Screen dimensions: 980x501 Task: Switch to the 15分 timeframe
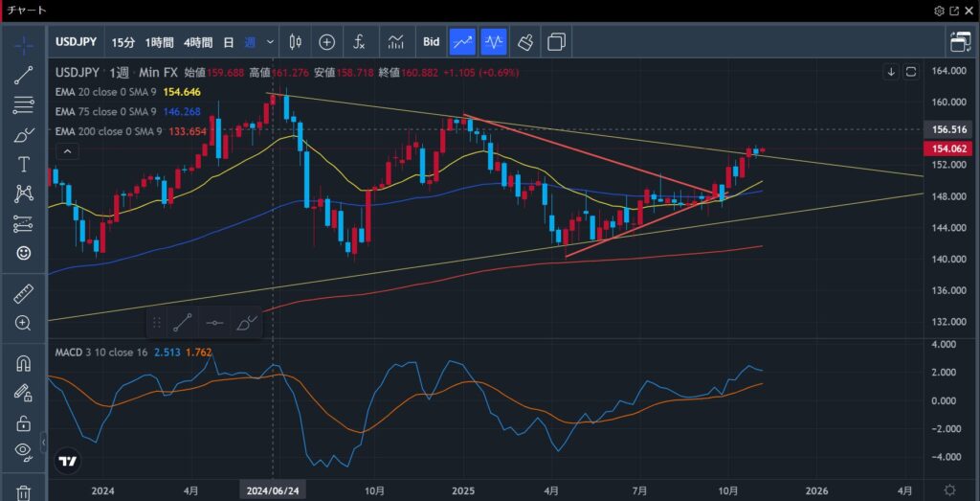pyautogui.click(x=123, y=42)
